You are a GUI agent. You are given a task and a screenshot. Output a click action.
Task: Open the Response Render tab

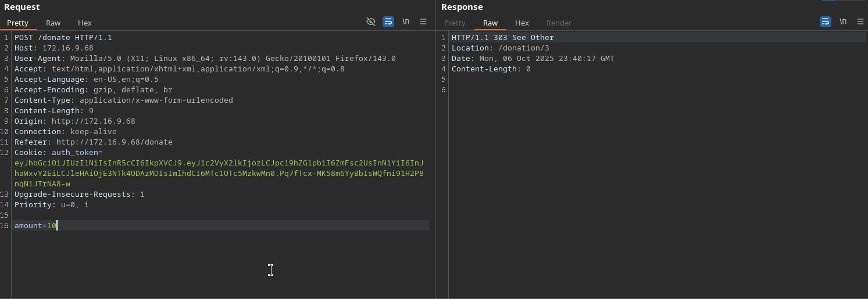click(559, 23)
